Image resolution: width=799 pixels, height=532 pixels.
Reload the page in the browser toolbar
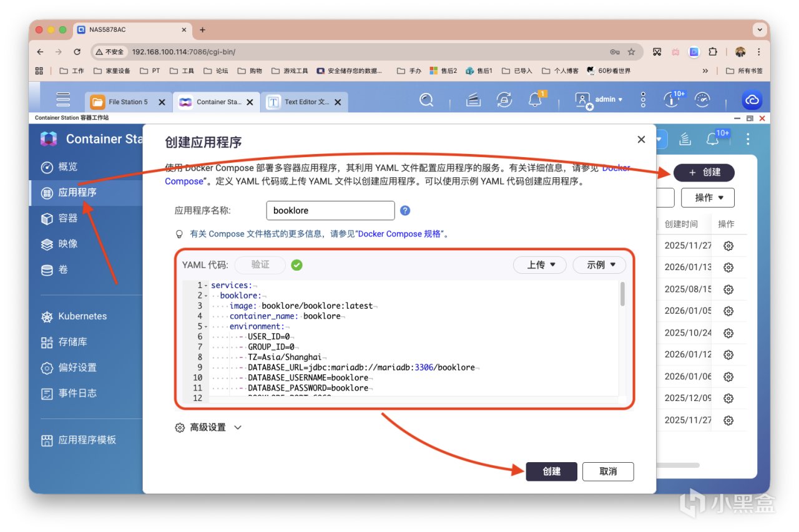point(77,52)
